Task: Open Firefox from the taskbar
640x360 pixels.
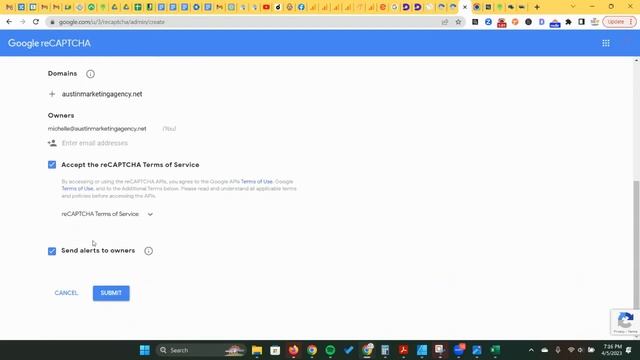Action: [x=293, y=350]
